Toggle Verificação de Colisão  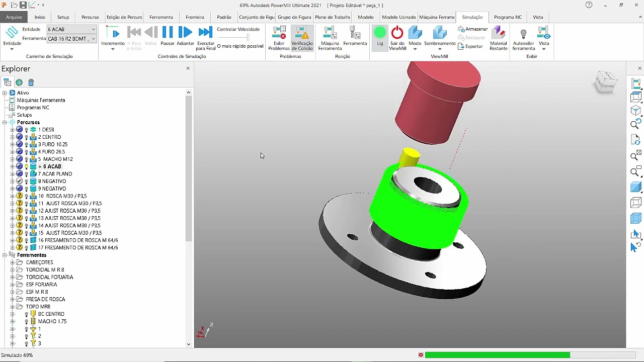click(302, 38)
